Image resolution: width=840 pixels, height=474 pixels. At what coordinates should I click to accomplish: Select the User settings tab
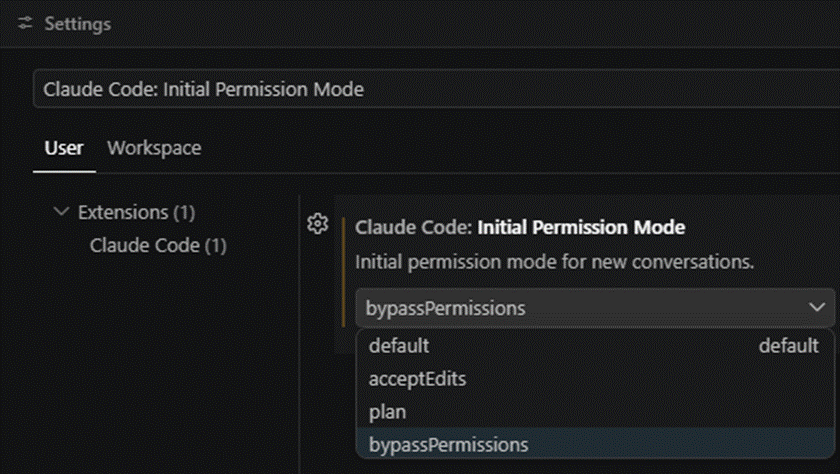tap(64, 148)
